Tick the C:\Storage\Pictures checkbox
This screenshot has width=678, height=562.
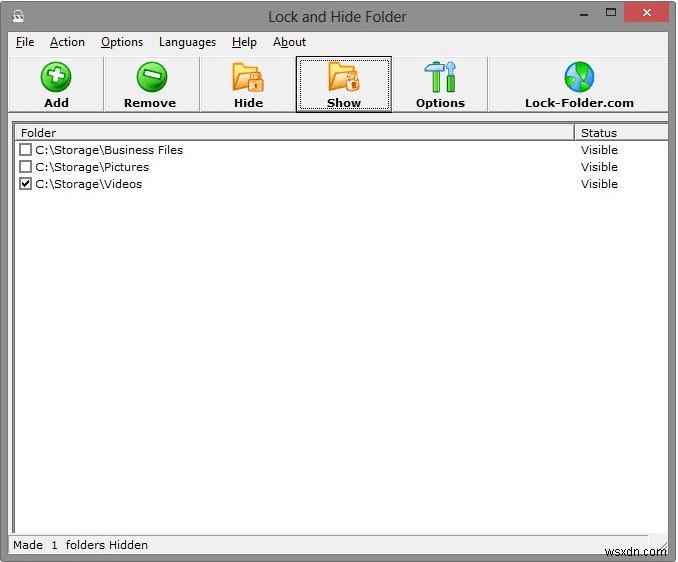point(26,167)
